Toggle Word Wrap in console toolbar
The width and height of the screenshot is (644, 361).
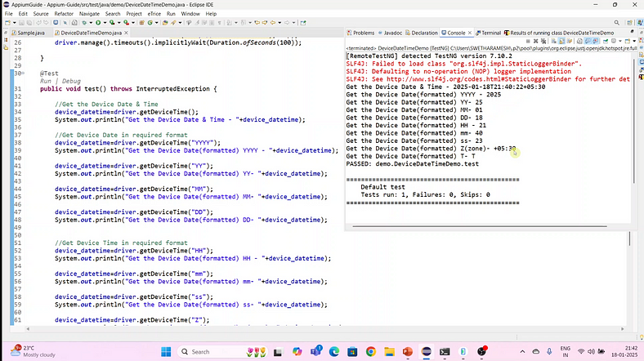pos(570,41)
